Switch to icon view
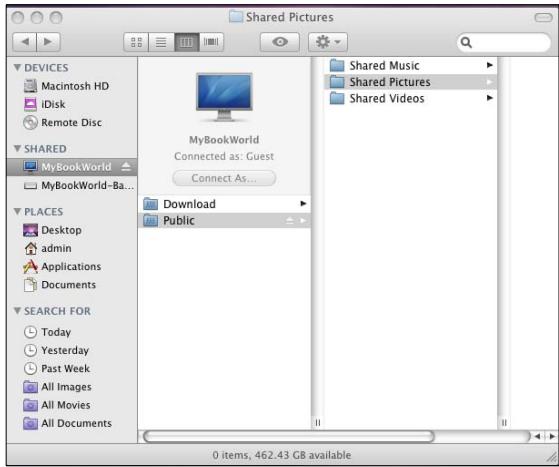The width and height of the screenshot is (559, 467). point(136,42)
